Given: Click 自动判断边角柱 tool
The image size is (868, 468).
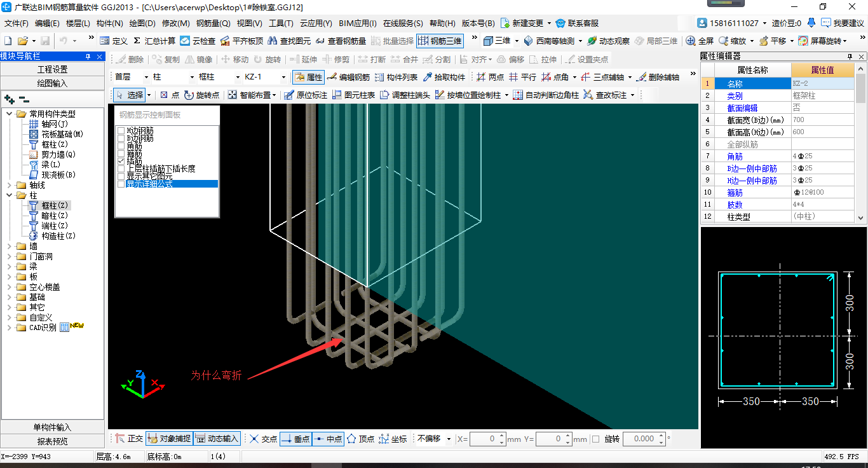Looking at the screenshot, I should [546, 95].
